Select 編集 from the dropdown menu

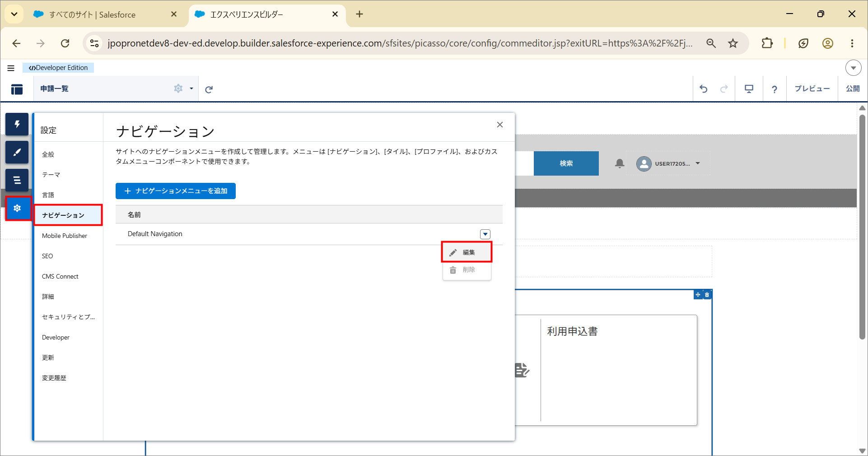pos(467,252)
